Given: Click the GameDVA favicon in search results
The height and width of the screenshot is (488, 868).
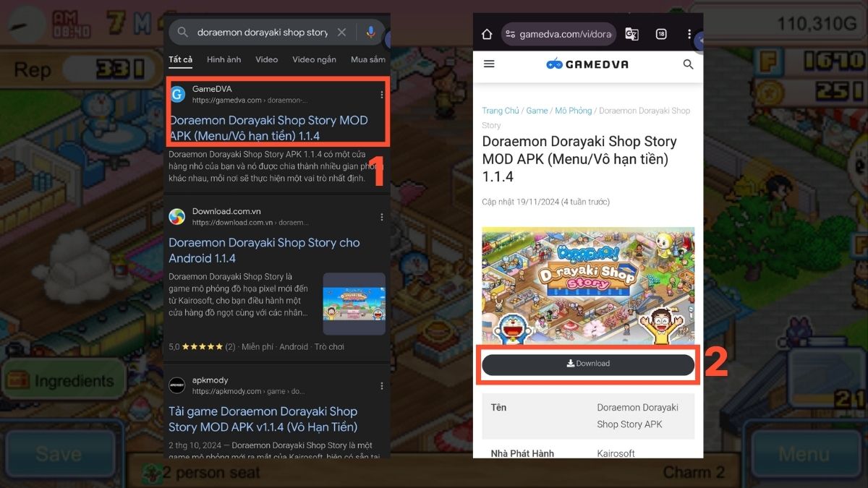Looking at the screenshot, I should coord(177,94).
